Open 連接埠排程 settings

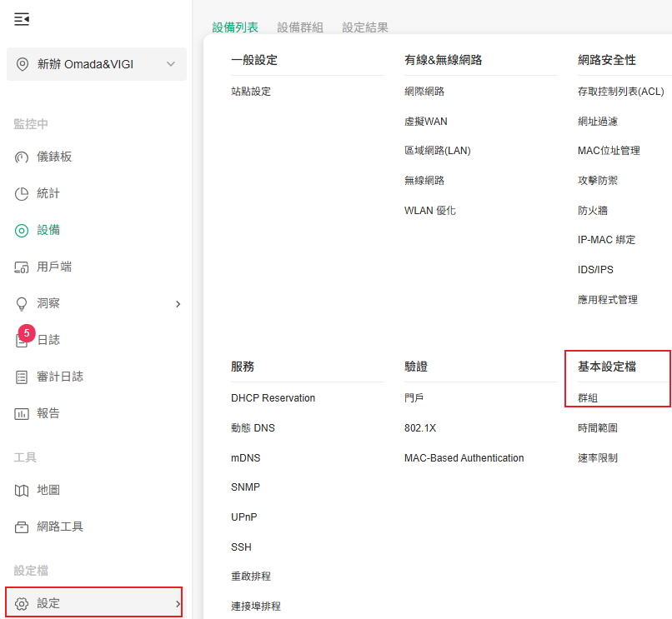click(x=256, y=607)
